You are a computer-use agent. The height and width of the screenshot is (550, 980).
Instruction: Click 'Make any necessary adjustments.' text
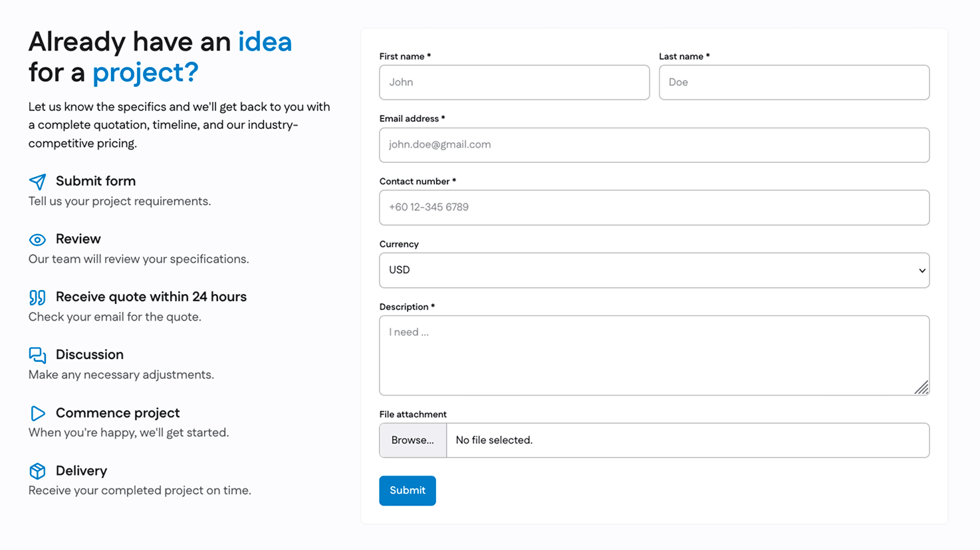click(121, 374)
